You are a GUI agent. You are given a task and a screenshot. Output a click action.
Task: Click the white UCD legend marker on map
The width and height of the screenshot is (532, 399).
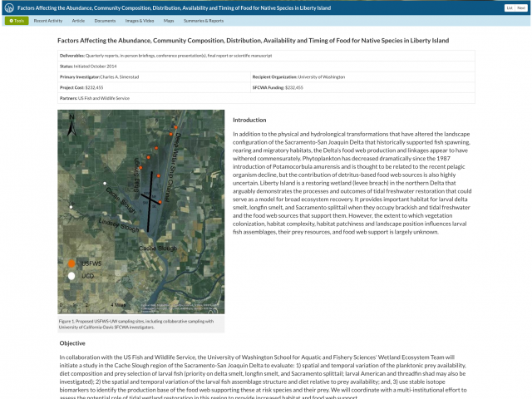tap(71, 276)
